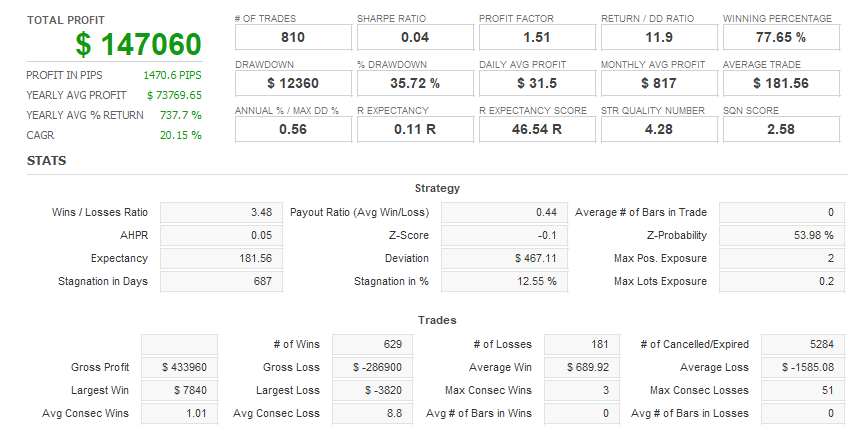
Task: Select the % Drawdown value box
Action: pos(415,83)
